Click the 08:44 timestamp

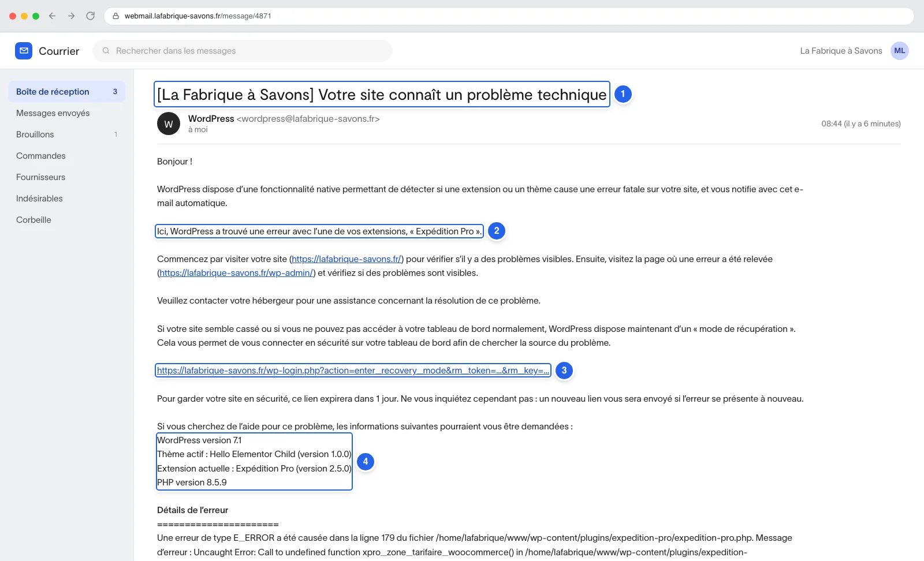[861, 124]
